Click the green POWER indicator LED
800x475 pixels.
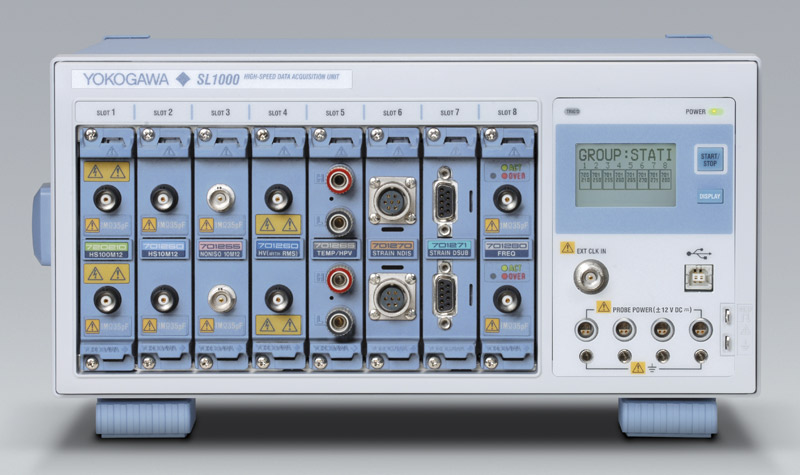click(x=715, y=111)
